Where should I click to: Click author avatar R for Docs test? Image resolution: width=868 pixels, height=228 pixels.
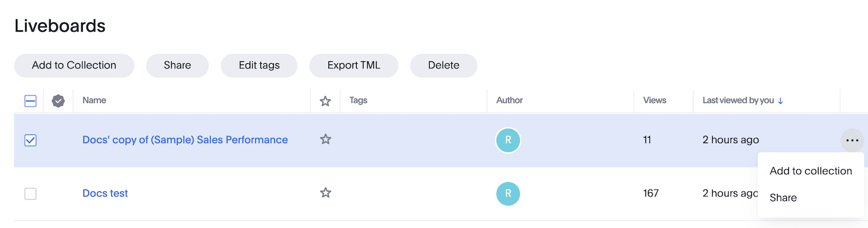click(508, 193)
